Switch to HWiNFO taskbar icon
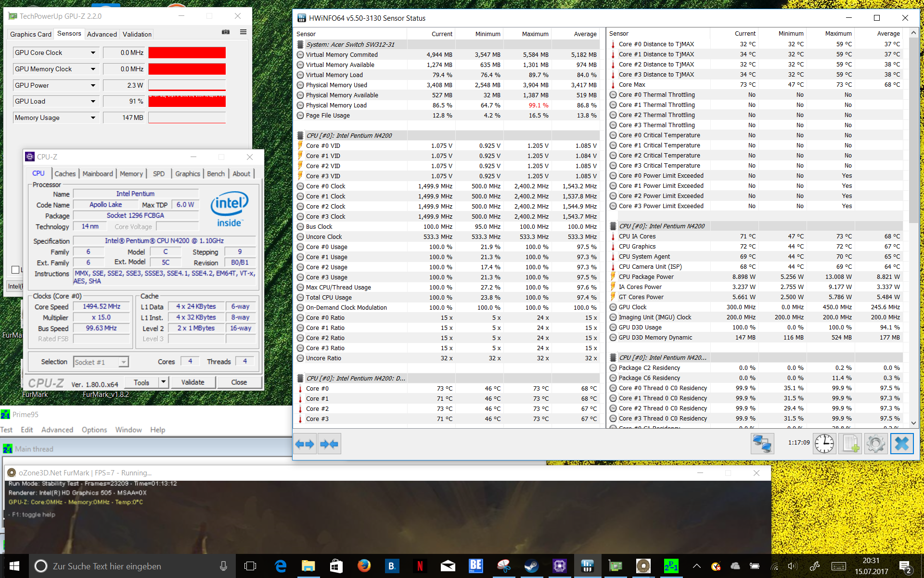 [587, 566]
